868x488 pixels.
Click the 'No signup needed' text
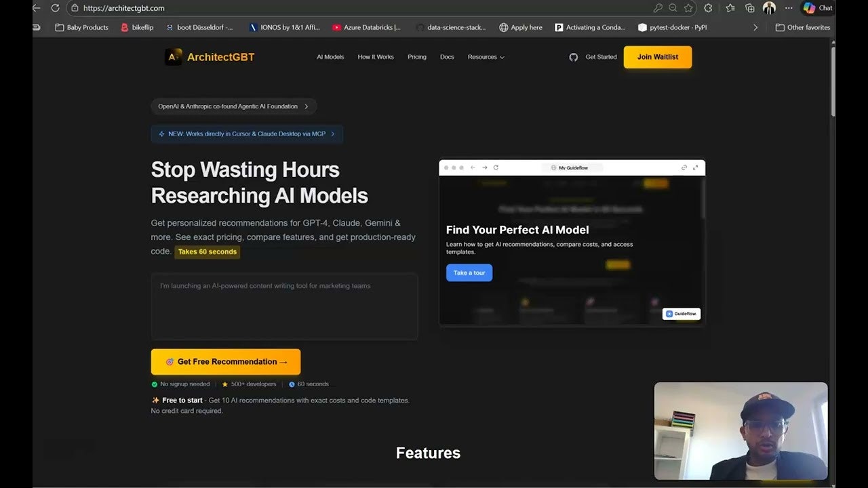[x=185, y=384]
